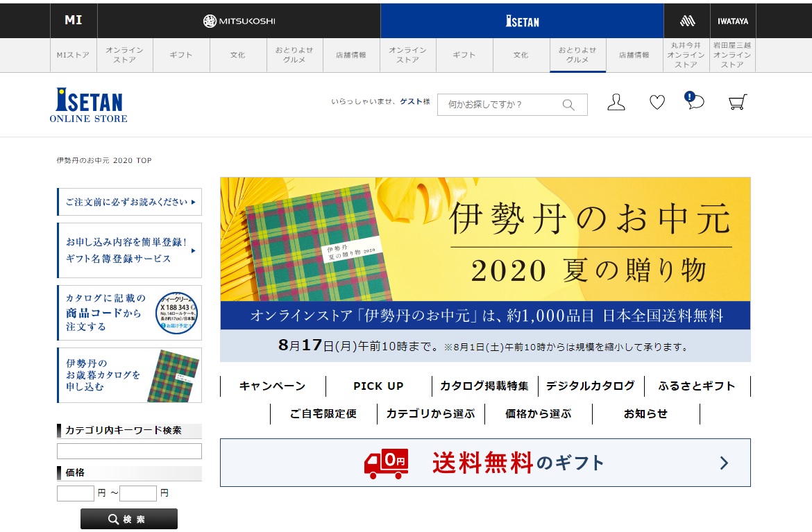The image size is (812, 532).
Task: Click the ISETAN ONLINE STORE logo
Action: click(x=89, y=105)
